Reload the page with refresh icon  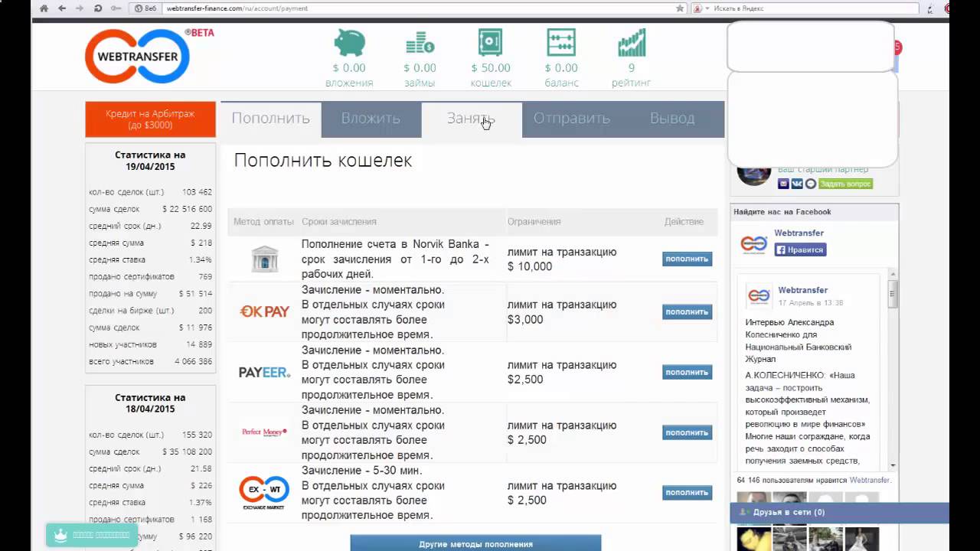tap(98, 8)
